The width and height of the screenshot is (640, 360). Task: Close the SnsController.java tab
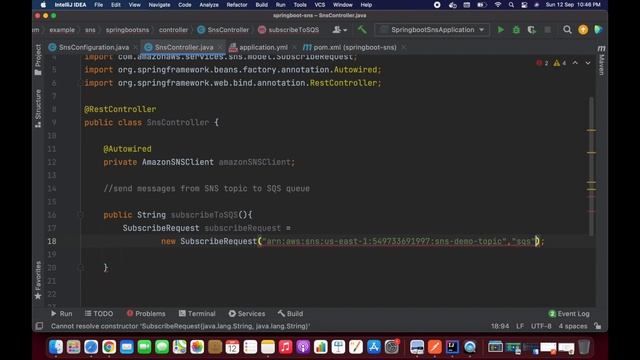click(x=220, y=47)
